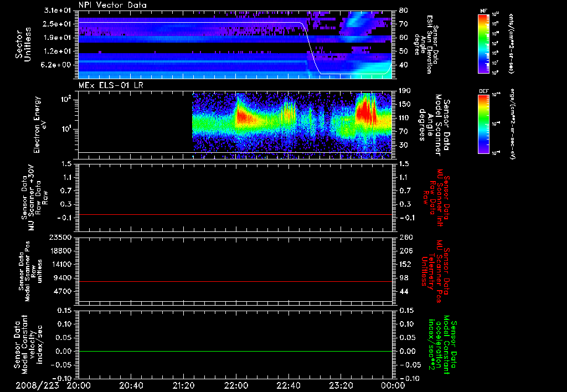This screenshot has width=567, height=392.
Task: Click the '21:20' time axis label
Action: coord(183,385)
